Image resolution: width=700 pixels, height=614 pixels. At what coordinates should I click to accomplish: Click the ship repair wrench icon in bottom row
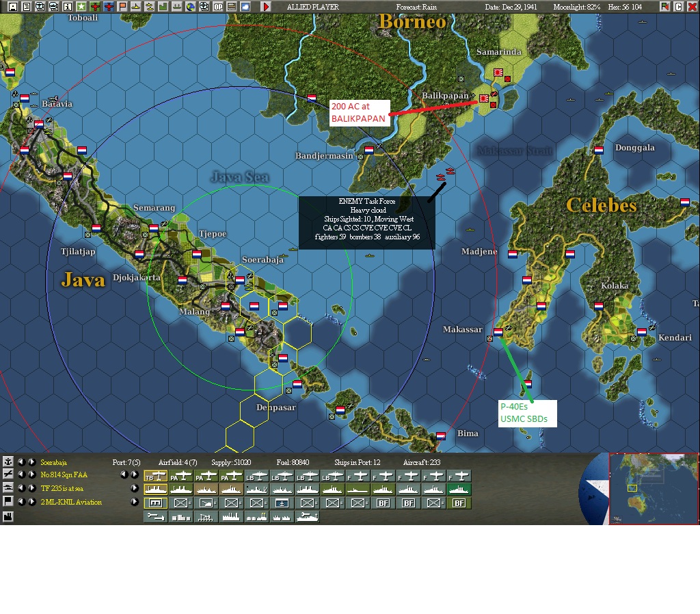tap(307, 517)
